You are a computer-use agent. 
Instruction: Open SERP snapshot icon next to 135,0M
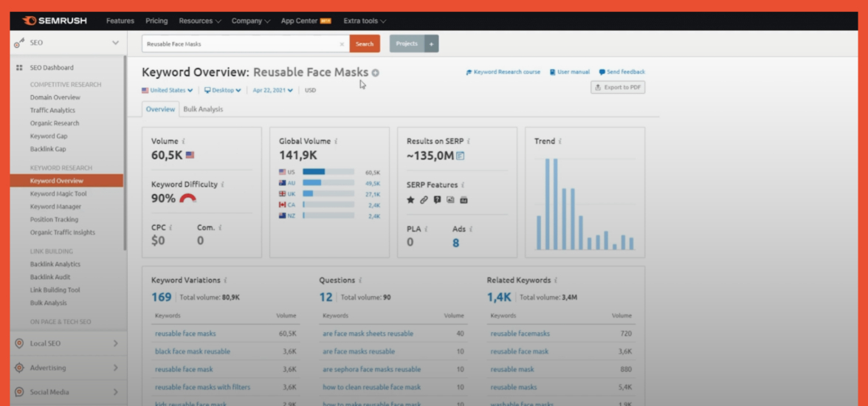coord(460,156)
